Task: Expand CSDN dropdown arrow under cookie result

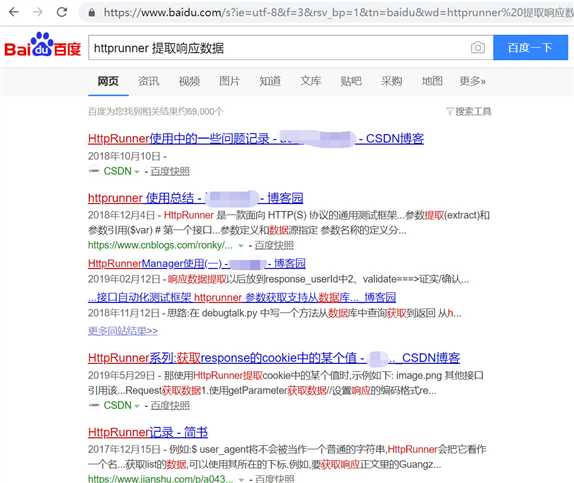Action: (x=137, y=406)
